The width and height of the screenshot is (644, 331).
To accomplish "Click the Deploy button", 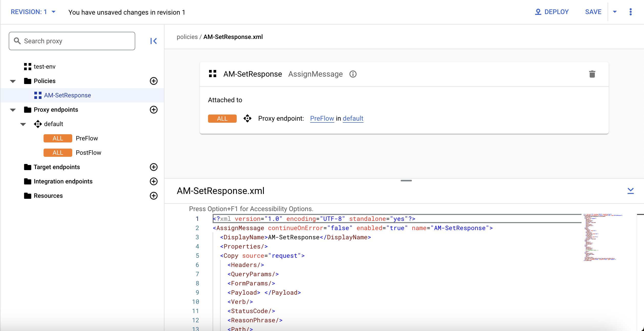I will click(552, 12).
